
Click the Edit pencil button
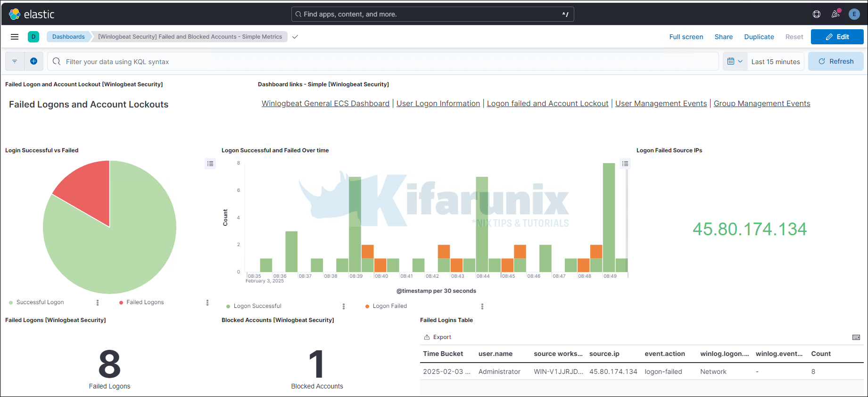pyautogui.click(x=837, y=37)
